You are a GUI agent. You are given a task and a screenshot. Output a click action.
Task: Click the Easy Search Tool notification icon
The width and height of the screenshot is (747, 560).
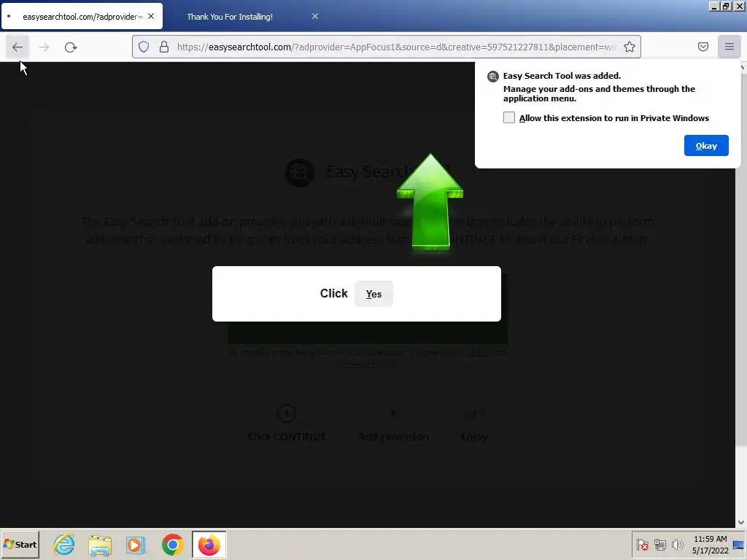(x=493, y=76)
